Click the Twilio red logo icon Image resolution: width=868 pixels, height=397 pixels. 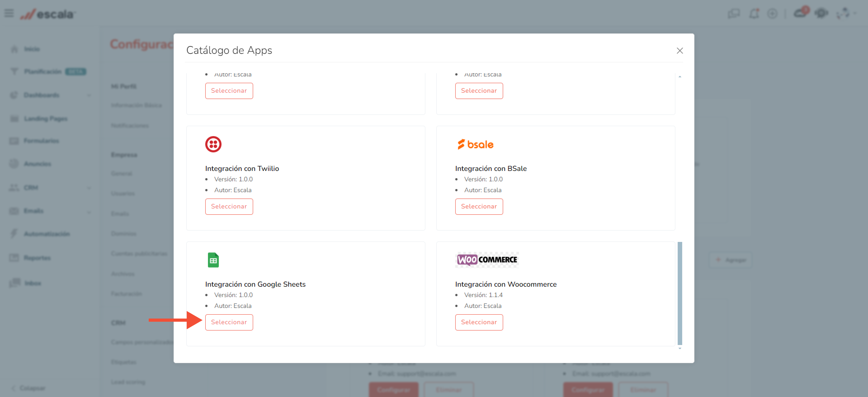(213, 144)
